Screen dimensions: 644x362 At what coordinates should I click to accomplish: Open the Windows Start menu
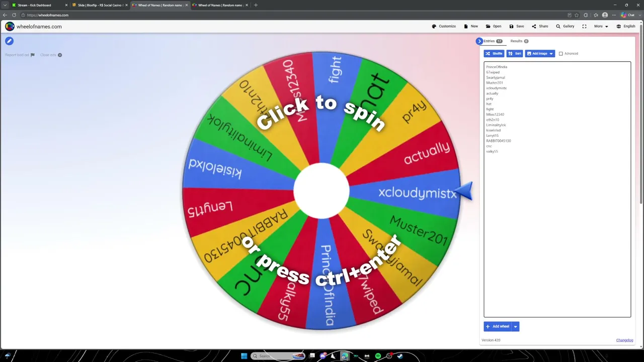tap(244, 356)
